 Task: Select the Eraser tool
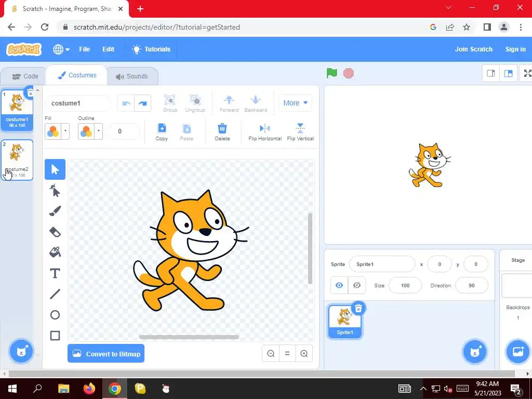55,232
